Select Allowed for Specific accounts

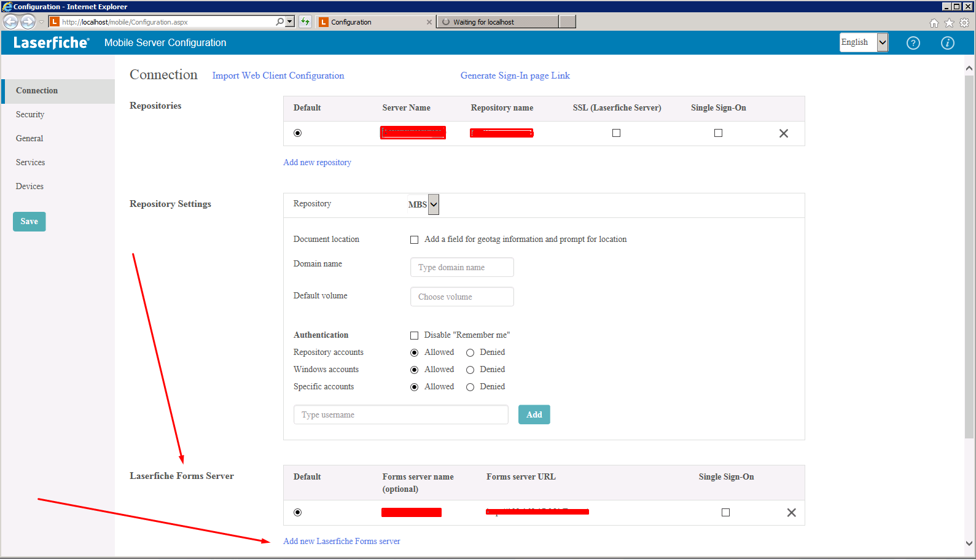tap(415, 387)
